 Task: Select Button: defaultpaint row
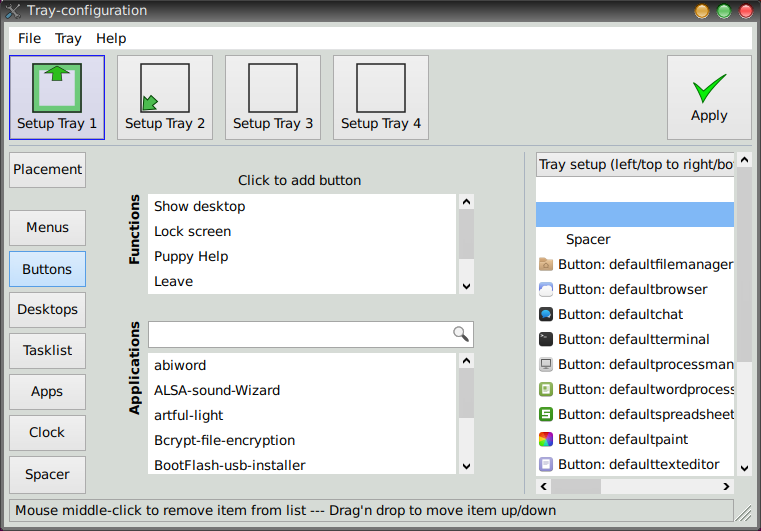[635, 439]
